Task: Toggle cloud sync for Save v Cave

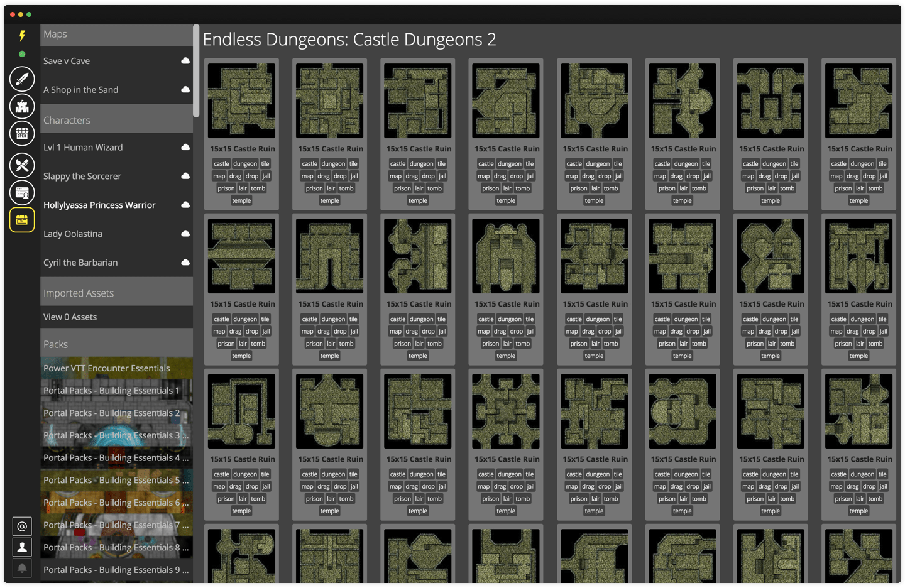Action: tap(185, 61)
